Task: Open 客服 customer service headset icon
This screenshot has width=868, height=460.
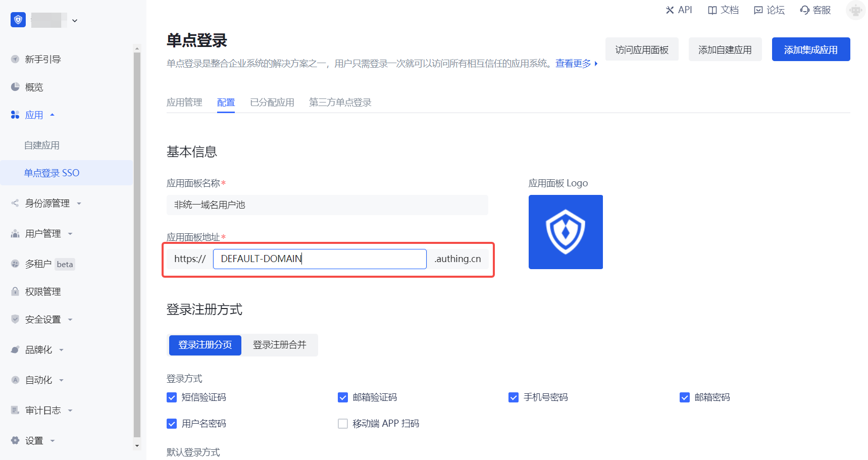Action: pos(804,10)
